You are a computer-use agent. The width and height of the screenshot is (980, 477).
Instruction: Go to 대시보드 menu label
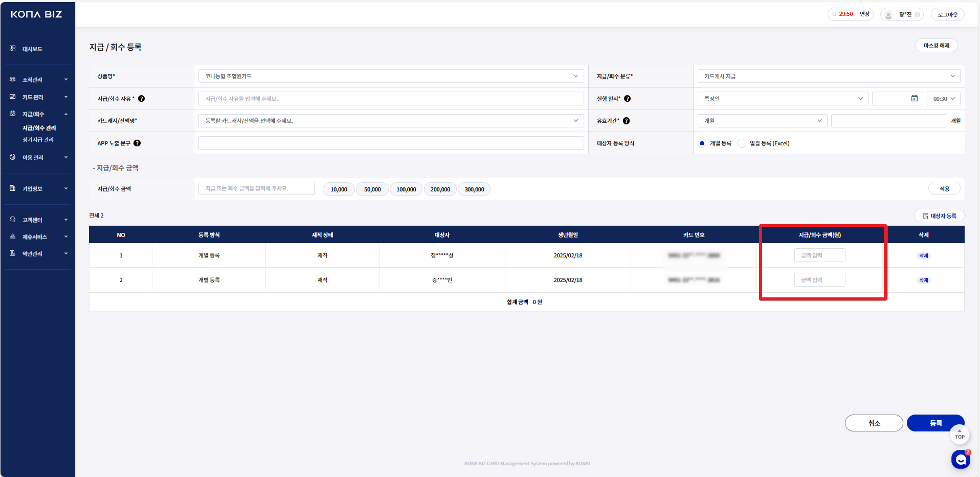pos(32,49)
